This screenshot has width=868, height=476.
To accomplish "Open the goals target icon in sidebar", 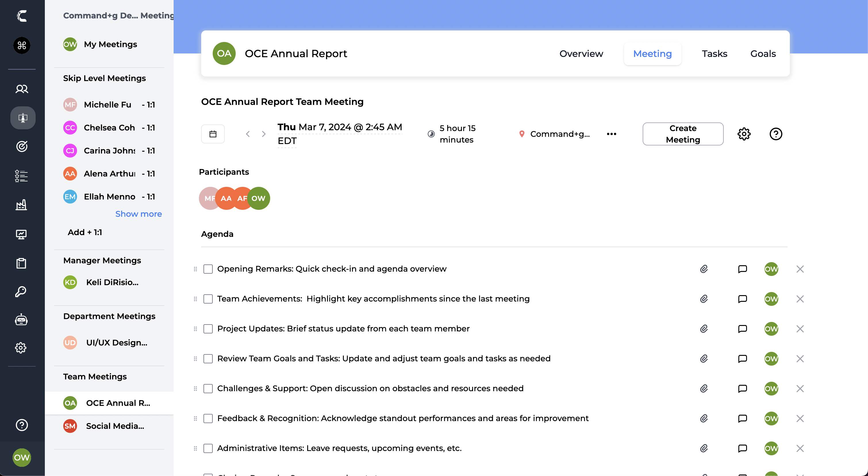I will (x=22, y=146).
